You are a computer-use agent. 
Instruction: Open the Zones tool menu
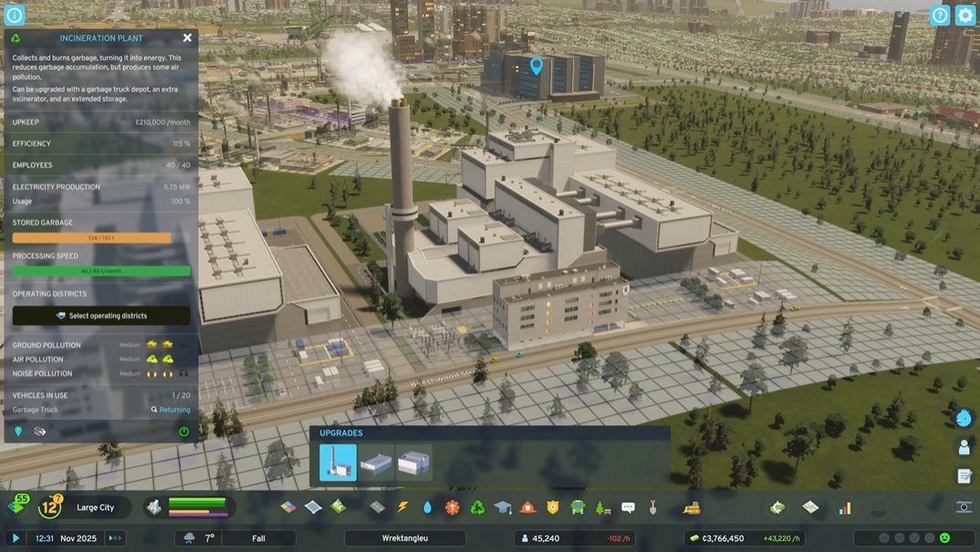(x=288, y=507)
